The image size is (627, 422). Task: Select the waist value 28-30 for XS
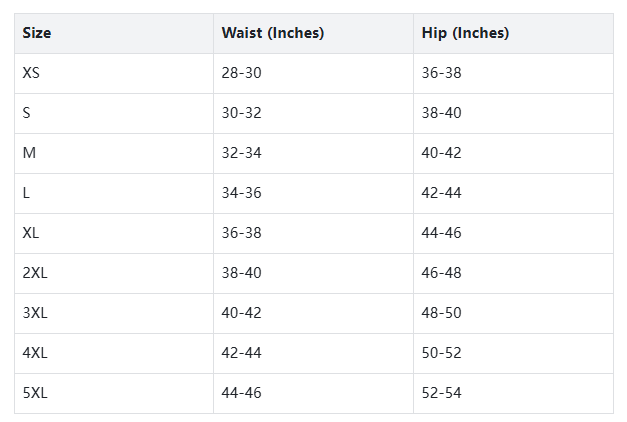coord(241,73)
